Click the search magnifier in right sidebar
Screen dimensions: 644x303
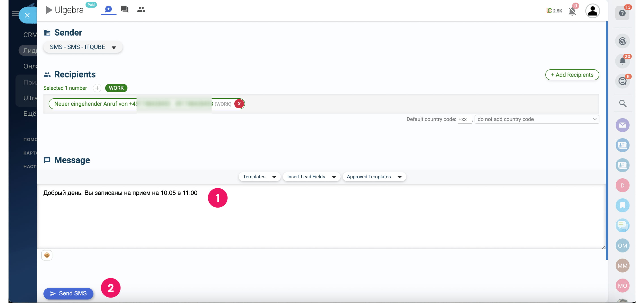click(622, 103)
